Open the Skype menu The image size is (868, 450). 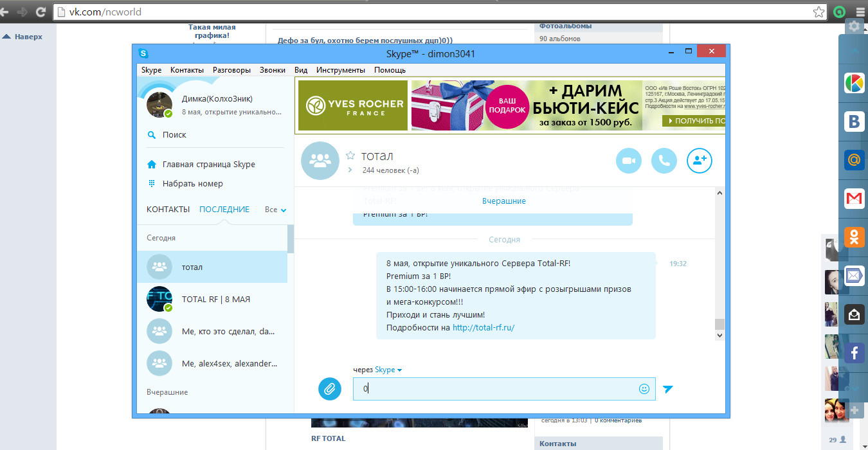coord(152,70)
